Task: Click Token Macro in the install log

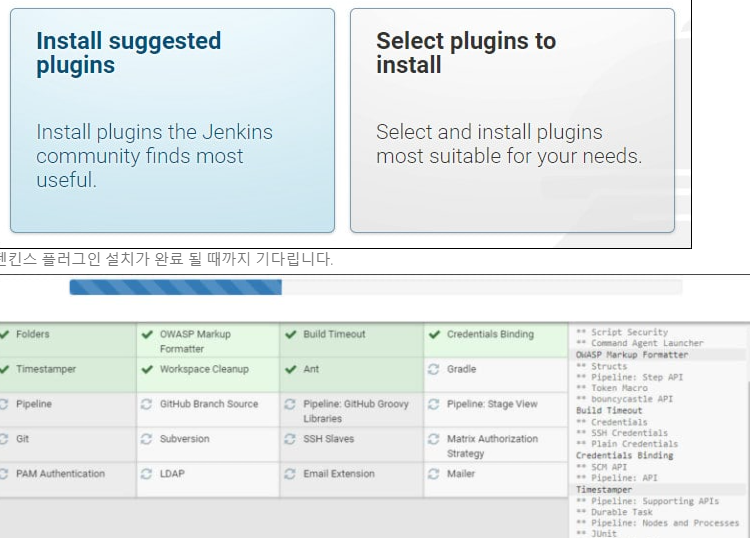Action: (619, 388)
